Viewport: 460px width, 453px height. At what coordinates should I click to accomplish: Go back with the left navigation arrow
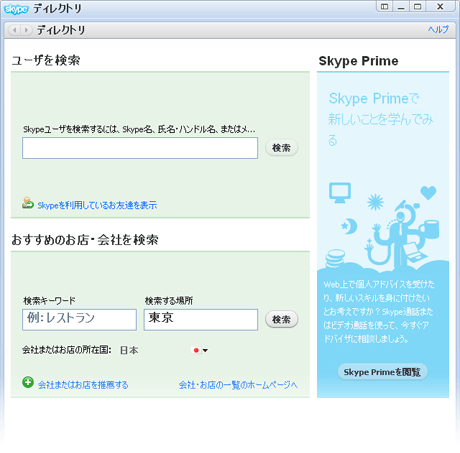coord(14,30)
